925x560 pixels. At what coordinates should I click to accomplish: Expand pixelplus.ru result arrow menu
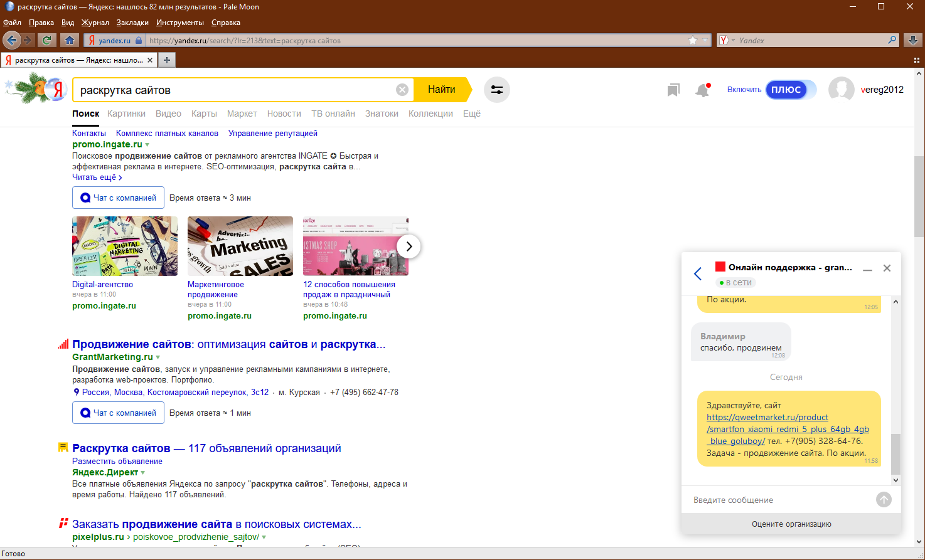coord(264,537)
